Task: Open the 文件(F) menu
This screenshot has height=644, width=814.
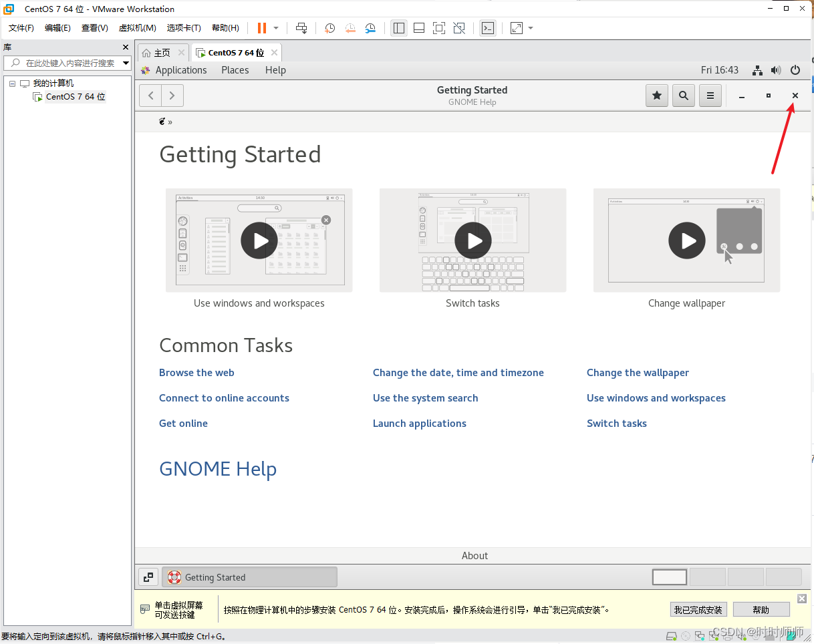Action: [x=21, y=28]
